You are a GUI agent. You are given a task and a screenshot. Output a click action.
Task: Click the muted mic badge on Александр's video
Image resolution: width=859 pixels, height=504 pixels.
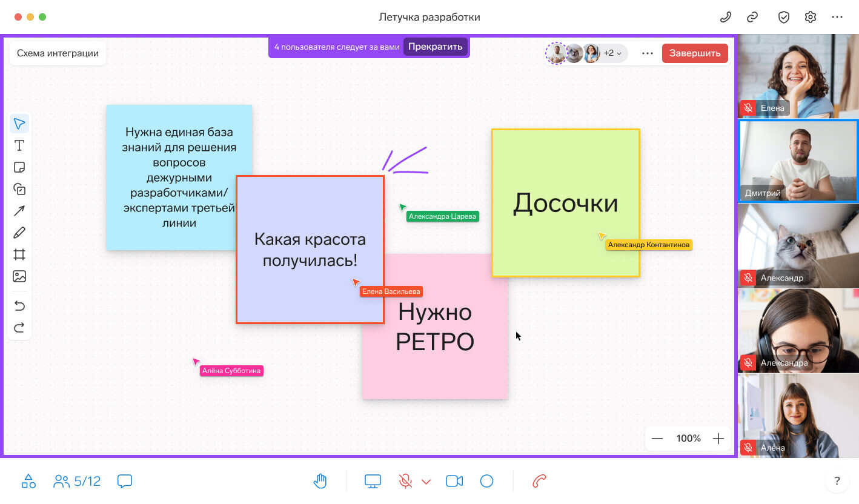pos(748,277)
